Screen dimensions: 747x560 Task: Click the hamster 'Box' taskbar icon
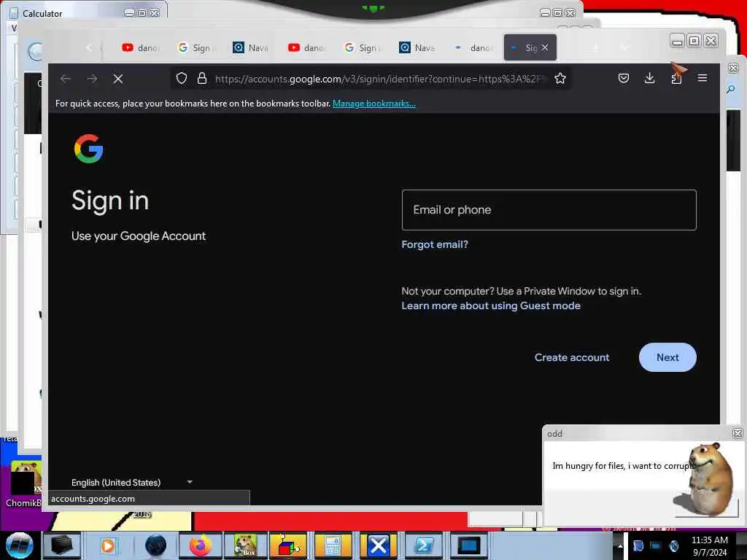245,545
